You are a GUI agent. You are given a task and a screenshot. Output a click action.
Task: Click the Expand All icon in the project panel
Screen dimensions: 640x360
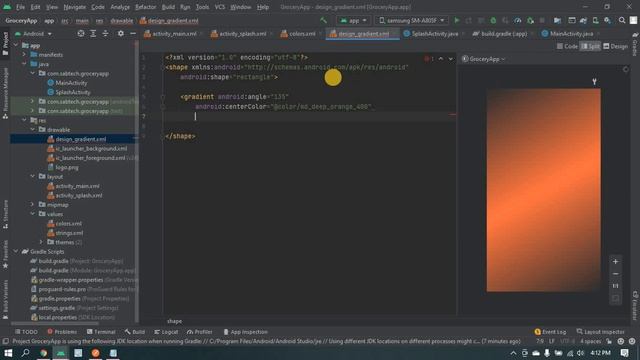[x=93, y=33]
